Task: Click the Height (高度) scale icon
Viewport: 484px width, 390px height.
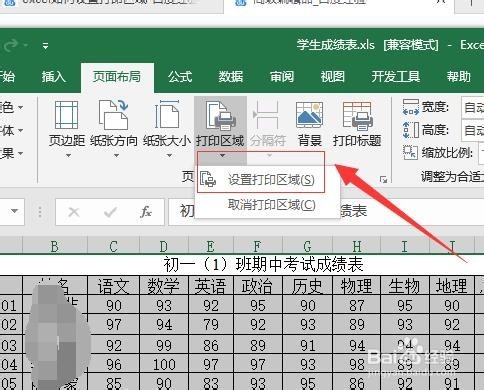Action: 411,130
